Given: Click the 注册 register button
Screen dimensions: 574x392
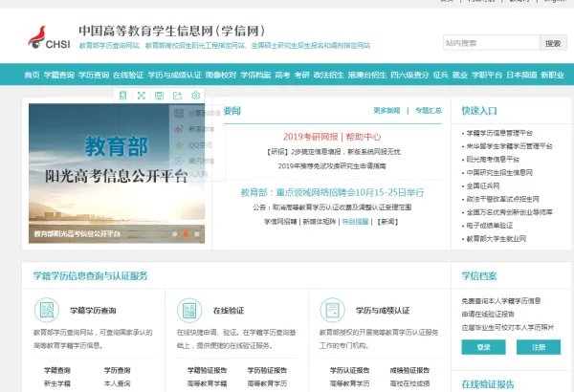Looking at the screenshot, I should point(539,347).
